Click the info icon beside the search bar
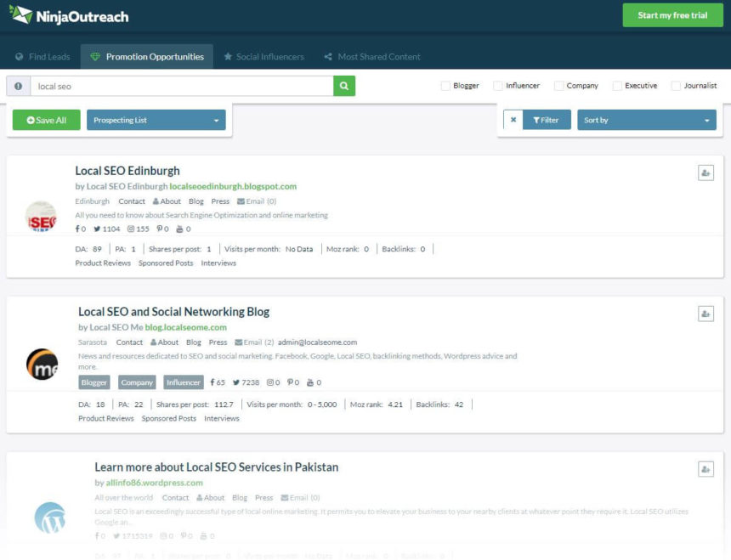Screen dimensions: 731x560 17,87
